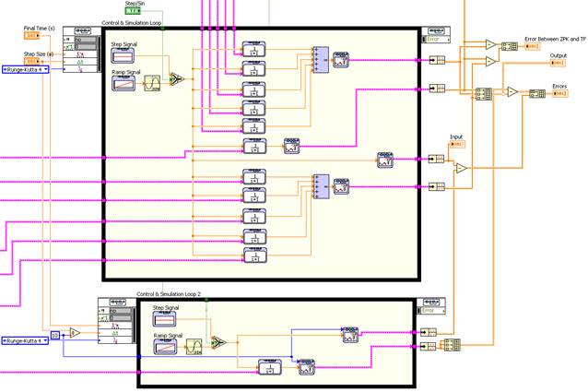This screenshot has height=392, width=588.
Task: Click the "Final Time (s)" label text
Action: pyautogui.click(x=39, y=29)
